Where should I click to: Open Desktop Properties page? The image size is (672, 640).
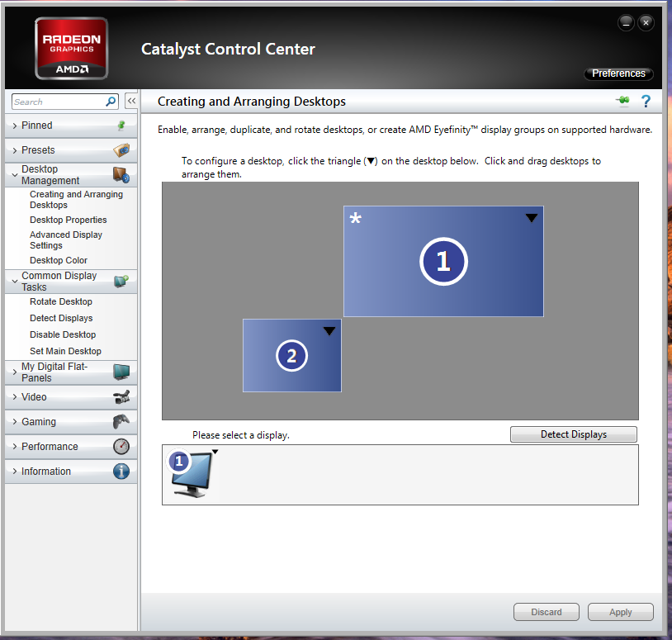(69, 220)
